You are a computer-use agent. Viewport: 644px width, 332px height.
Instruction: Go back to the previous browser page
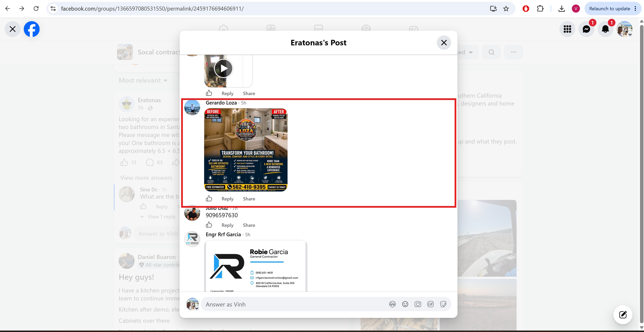click(x=8, y=9)
